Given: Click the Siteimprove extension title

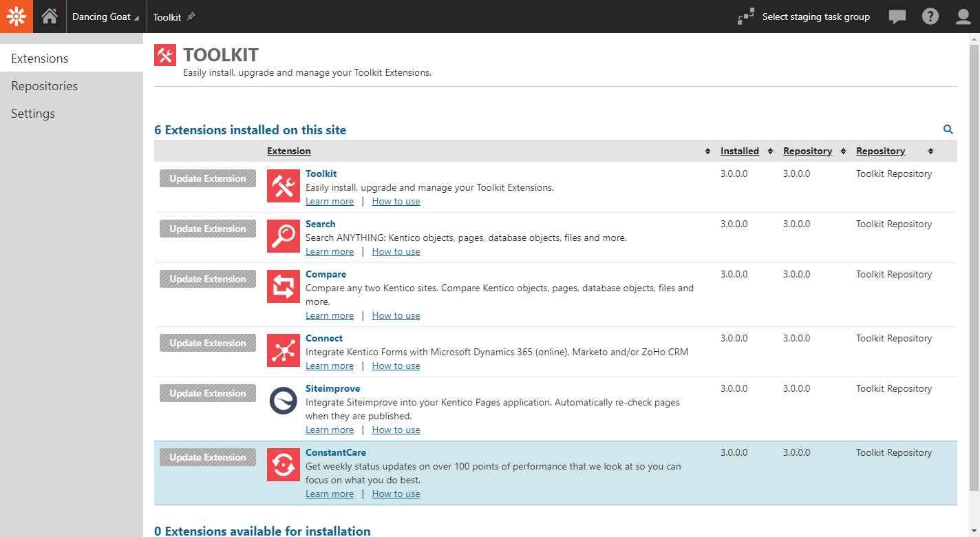Looking at the screenshot, I should point(333,388).
